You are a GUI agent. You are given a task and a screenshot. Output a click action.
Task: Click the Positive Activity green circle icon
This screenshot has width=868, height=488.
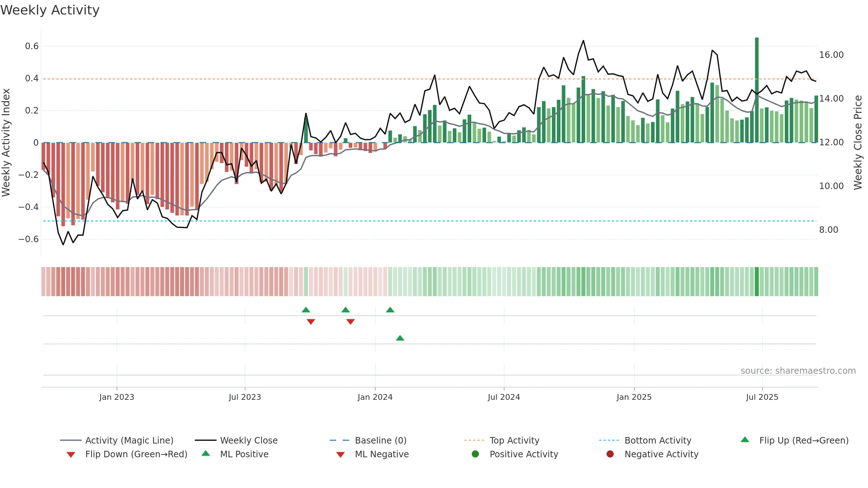(x=475, y=454)
